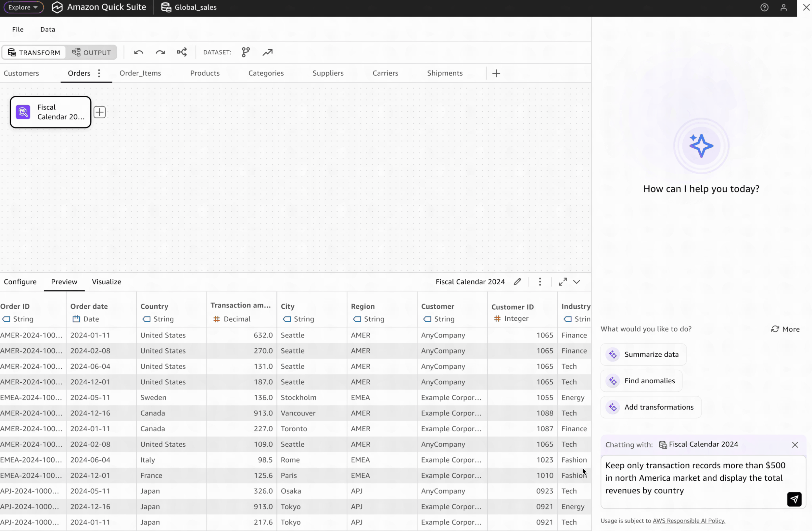Click the share icon in toolbar

[x=182, y=52]
